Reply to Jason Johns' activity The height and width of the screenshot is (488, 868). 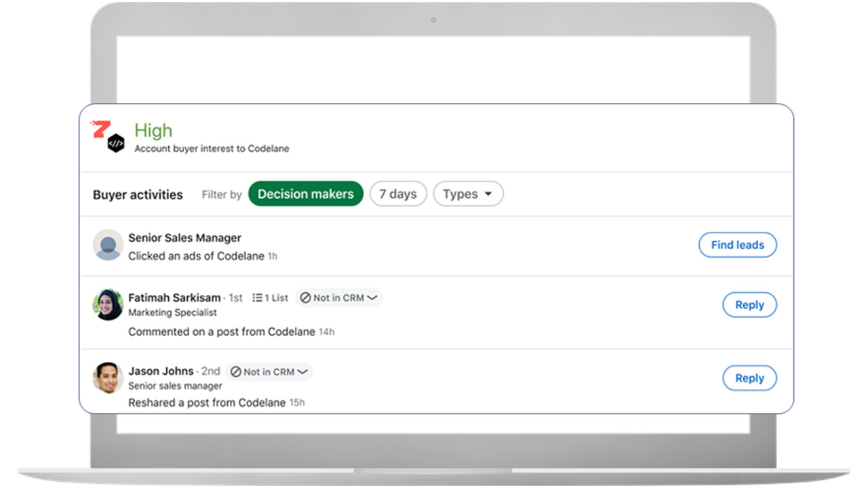coord(749,378)
